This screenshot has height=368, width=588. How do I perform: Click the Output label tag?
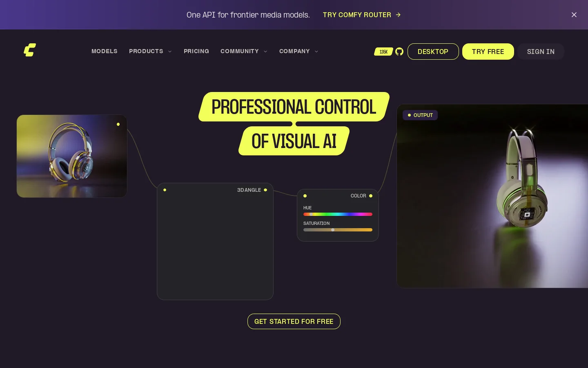click(x=420, y=115)
